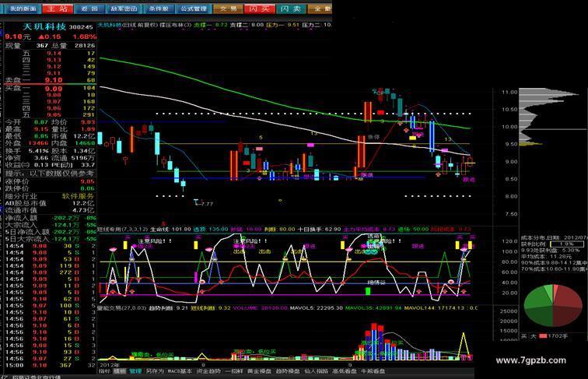Viewport: 588px width, 379px height.
Task: Click the 流通市值 4.73亿 row
Action: pyautogui.click(x=50, y=210)
